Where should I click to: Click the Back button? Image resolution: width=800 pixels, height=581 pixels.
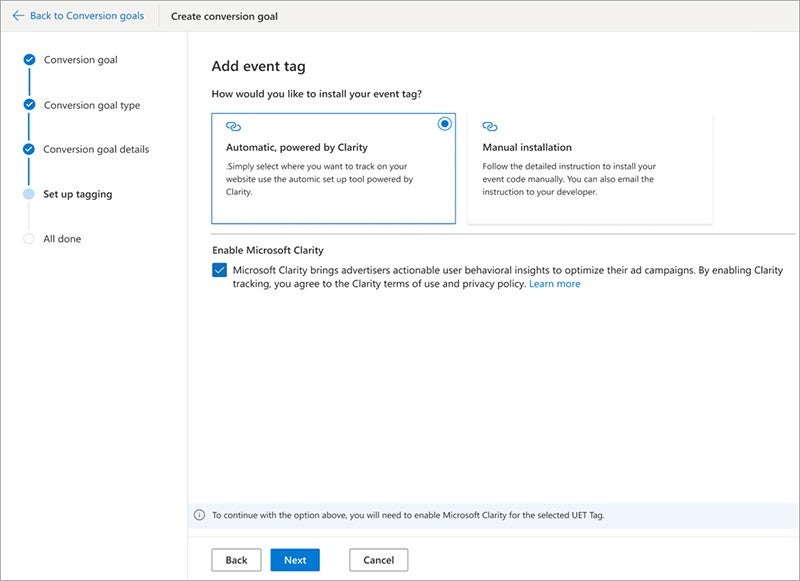[x=236, y=560]
